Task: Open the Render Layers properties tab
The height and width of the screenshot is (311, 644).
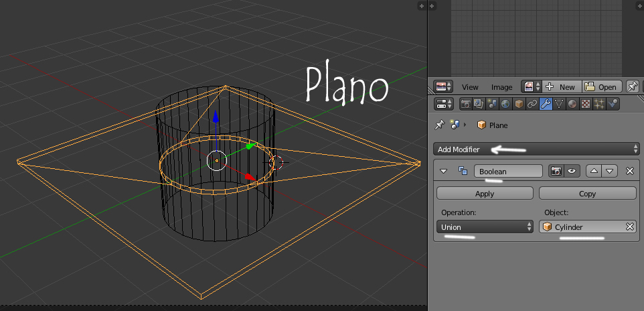Action: 479,104
